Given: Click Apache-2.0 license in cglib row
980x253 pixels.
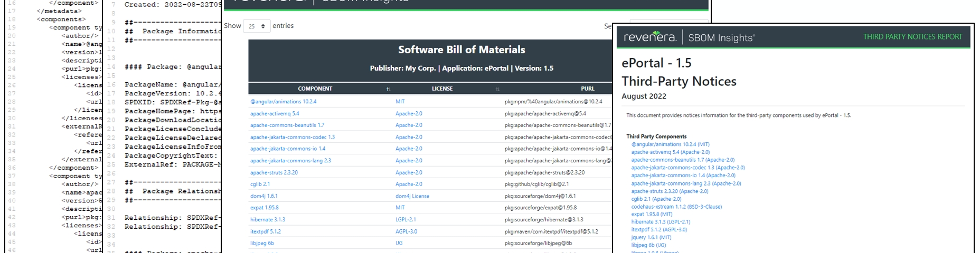Looking at the screenshot, I should pyautogui.click(x=409, y=184).
